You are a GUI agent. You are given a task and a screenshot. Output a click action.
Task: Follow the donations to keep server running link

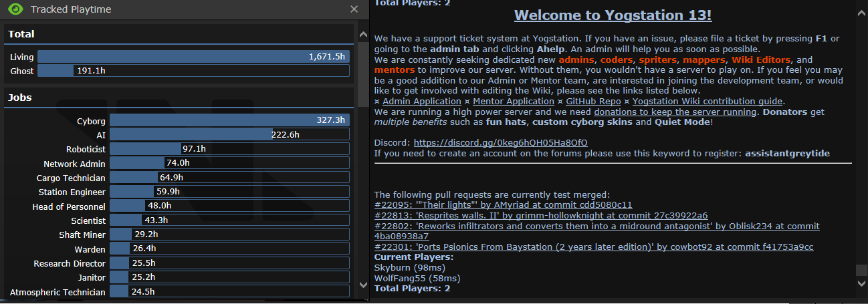pos(676,112)
